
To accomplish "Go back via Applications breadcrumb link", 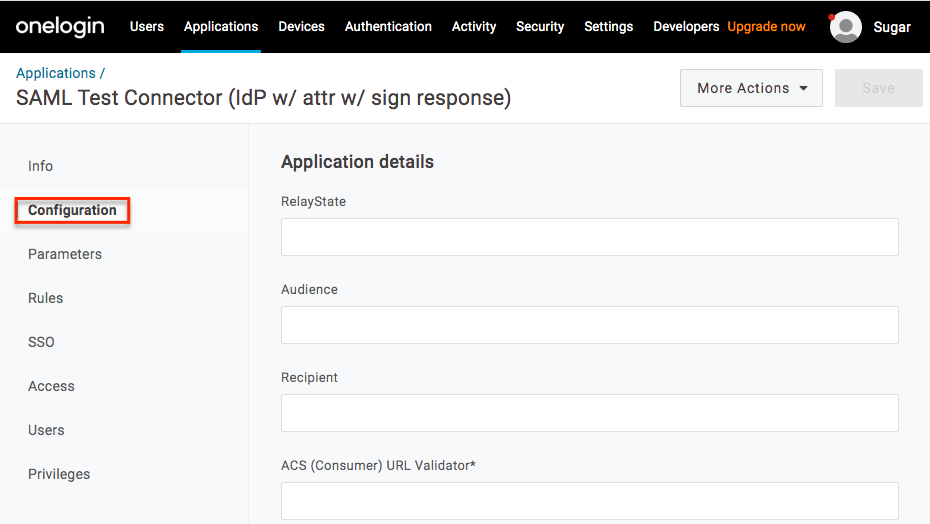I will pos(56,73).
